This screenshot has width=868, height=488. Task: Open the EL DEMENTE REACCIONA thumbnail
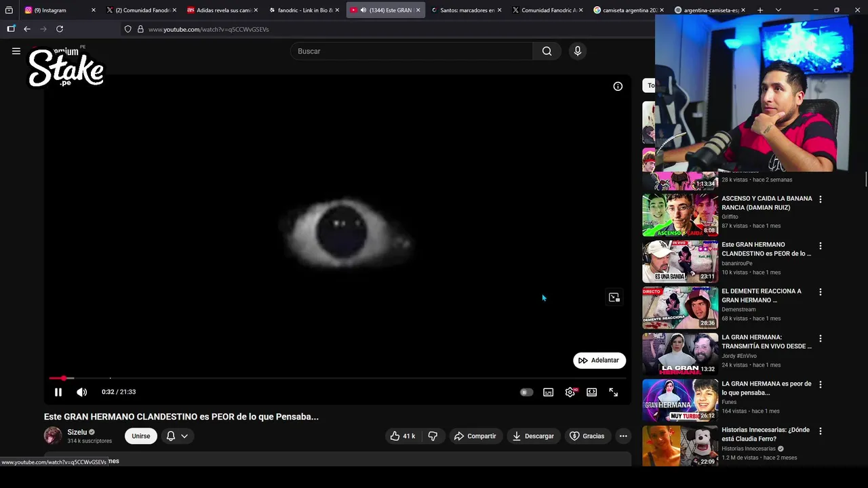(x=680, y=308)
